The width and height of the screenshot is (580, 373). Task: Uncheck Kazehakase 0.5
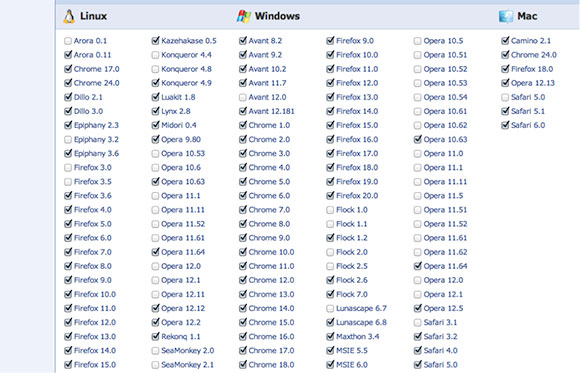155,41
